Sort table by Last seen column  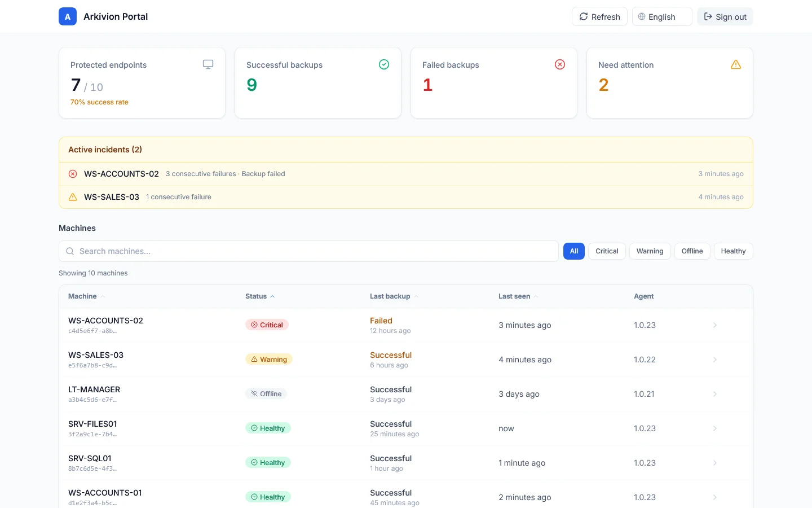pyautogui.click(x=518, y=296)
